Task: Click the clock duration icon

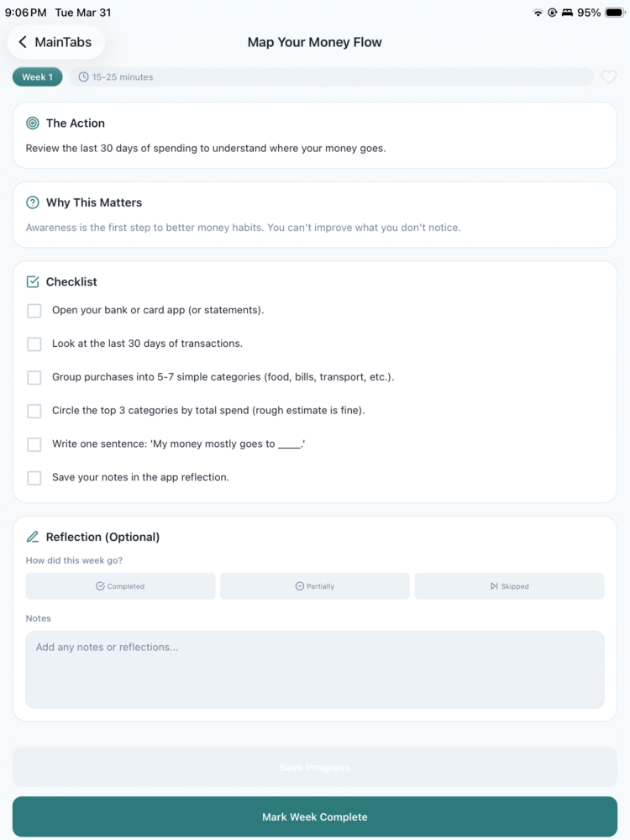Action: tap(83, 77)
